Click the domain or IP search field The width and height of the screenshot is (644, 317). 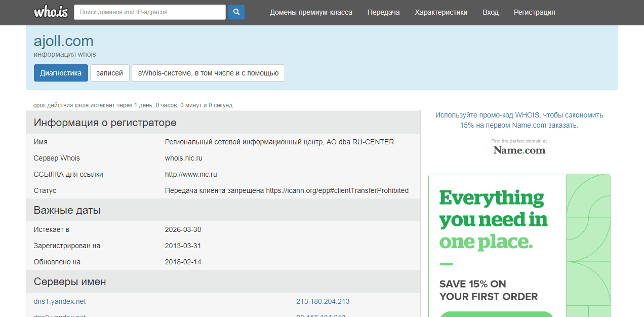[150, 12]
